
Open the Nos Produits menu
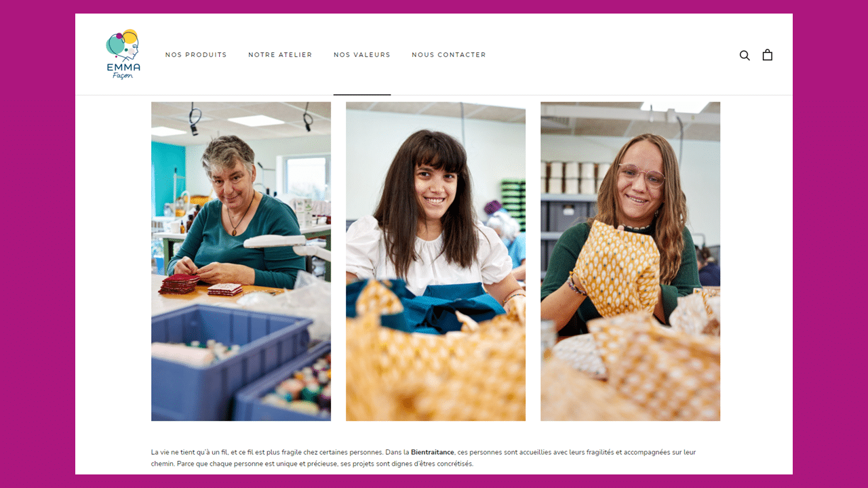click(x=196, y=55)
